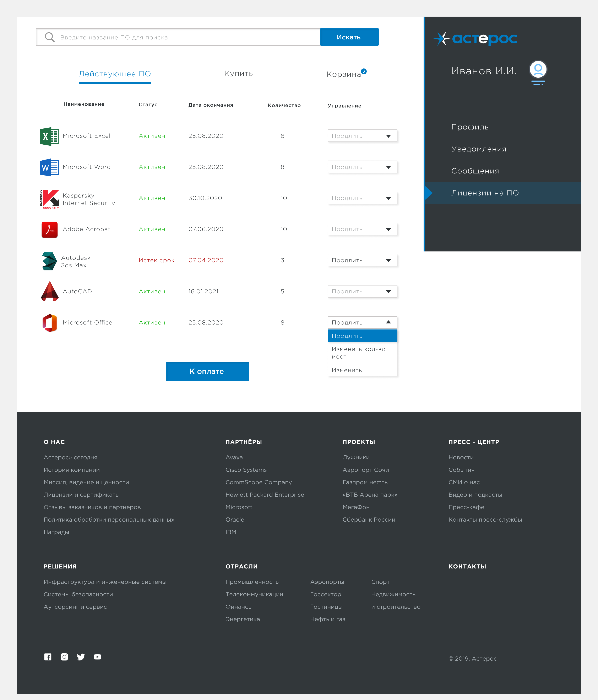Open Oracle partner link
This screenshot has height=700, width=598.
point(235,520)
